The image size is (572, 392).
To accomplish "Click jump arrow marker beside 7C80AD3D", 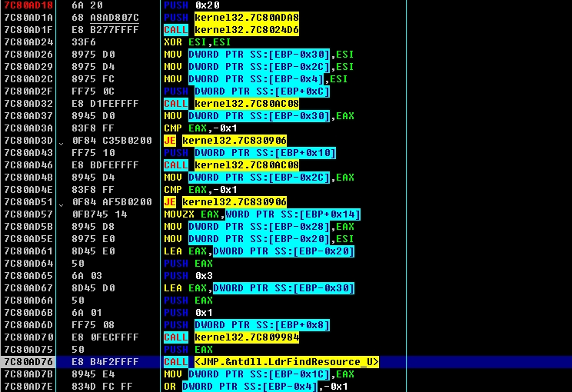I will [x=62, y=143].
